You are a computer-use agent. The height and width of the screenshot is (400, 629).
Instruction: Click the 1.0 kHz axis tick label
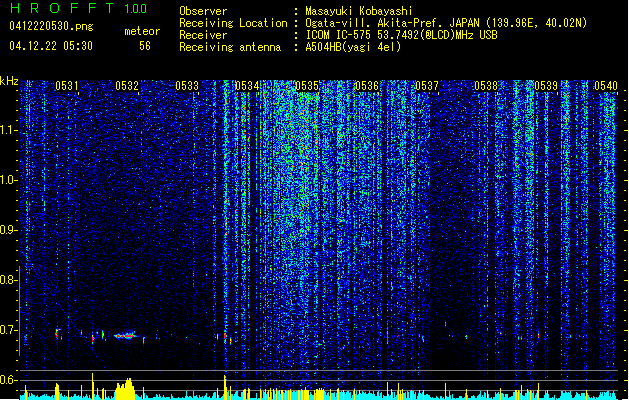click(x=7, y=181)
